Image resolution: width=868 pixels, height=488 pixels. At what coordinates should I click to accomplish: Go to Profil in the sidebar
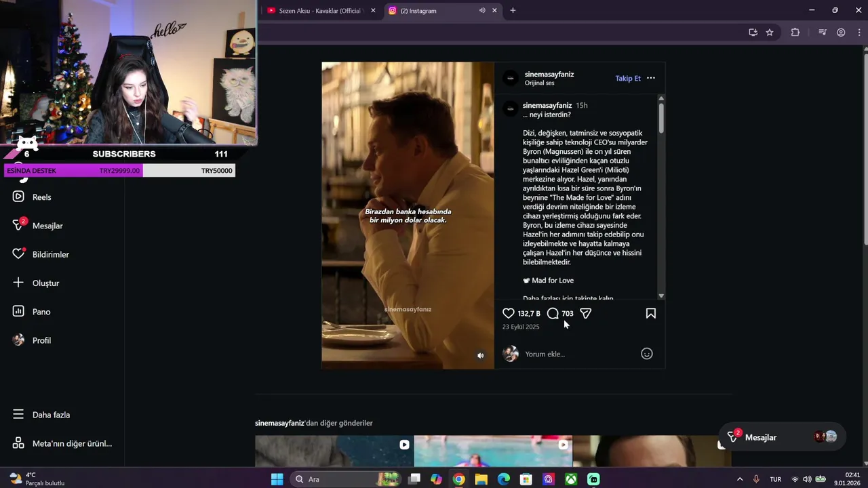click(31, 340)
